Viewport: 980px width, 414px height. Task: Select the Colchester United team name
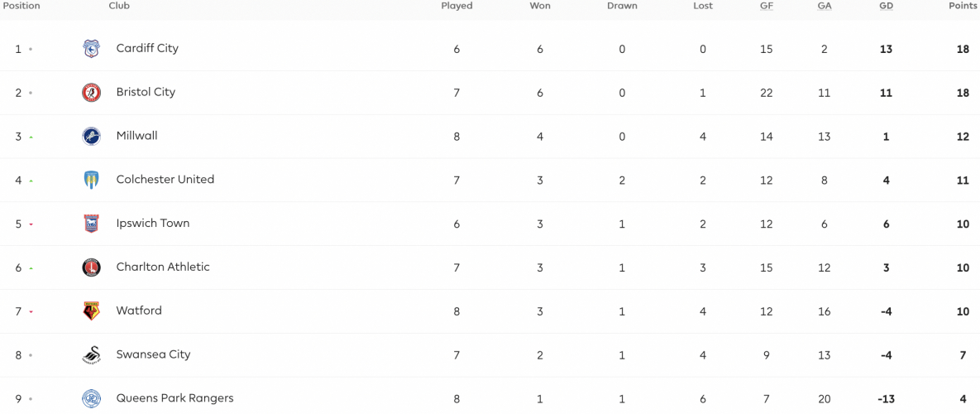[165, 180]
